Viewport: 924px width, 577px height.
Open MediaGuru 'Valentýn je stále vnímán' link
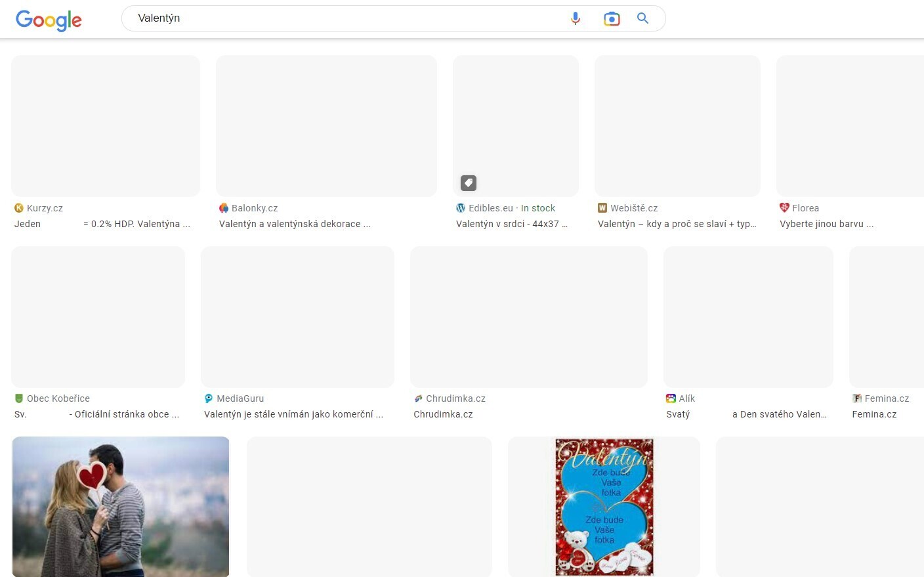293,414
